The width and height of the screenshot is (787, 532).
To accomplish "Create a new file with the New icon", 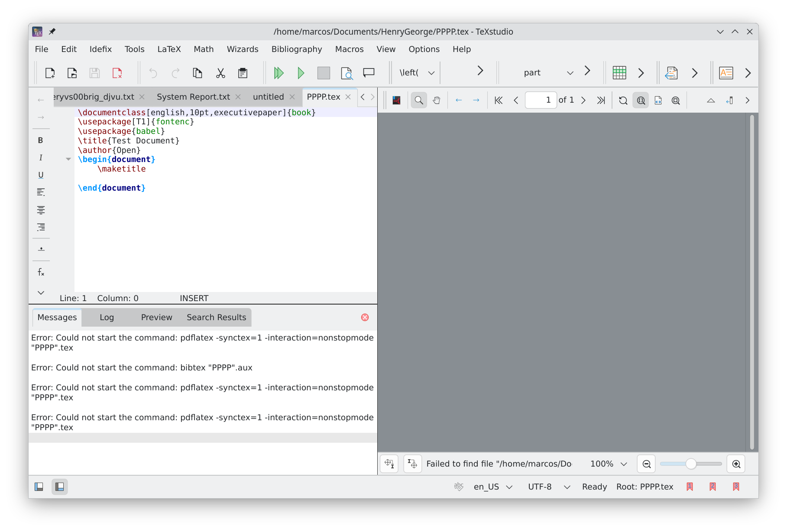I will pyautogui.click(x=50, y=73).
